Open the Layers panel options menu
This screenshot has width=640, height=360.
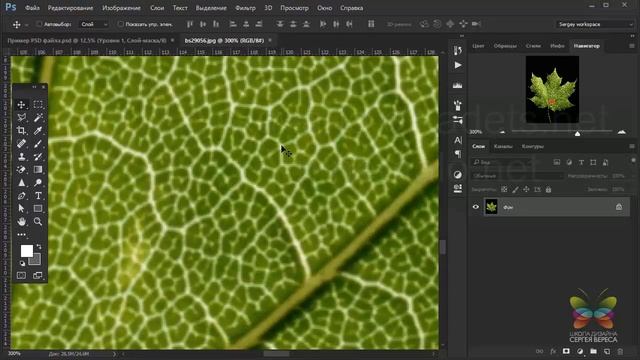632,146
